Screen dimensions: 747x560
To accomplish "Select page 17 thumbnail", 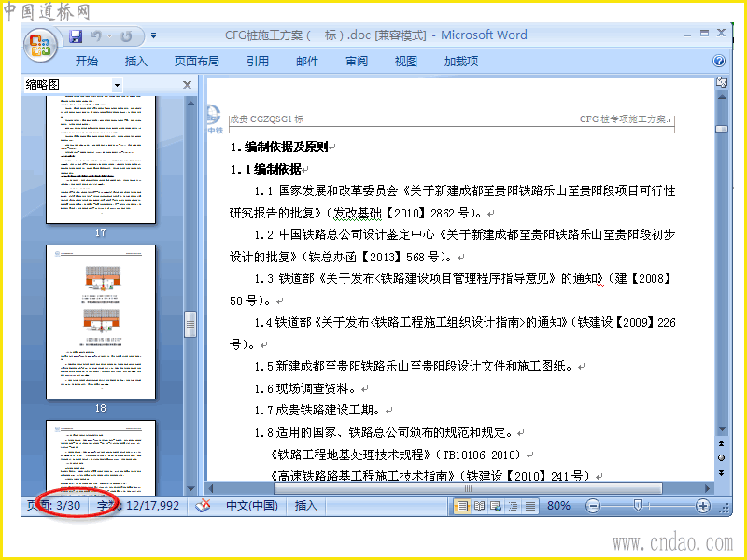I will 101,160.
